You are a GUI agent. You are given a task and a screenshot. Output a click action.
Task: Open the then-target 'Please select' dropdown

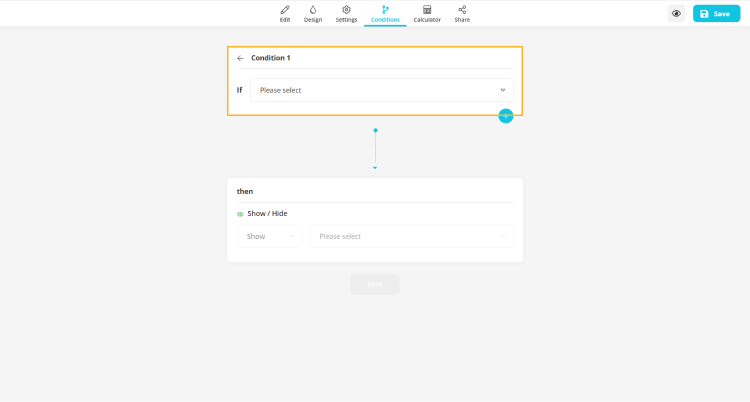coord(411,237)
